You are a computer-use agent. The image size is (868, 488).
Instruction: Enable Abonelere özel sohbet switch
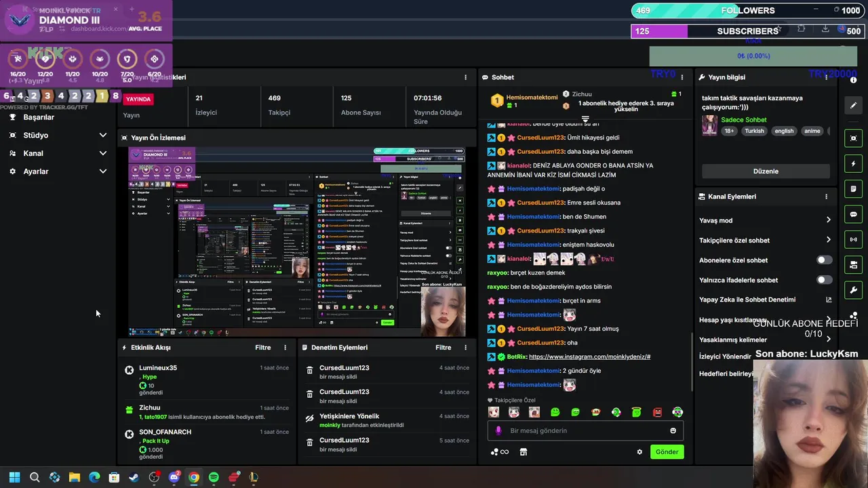coord(824,260)
